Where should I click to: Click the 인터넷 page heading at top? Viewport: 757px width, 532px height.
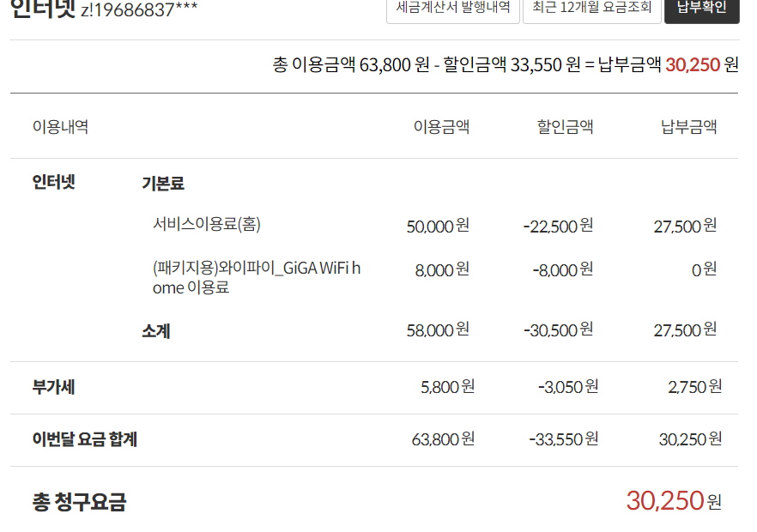coord(43,10)
